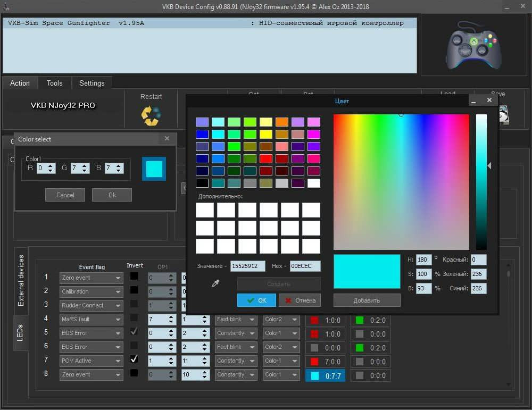Screen dimensions: 532x410
Task: Open the Color1 dropdown in row 8
Action: click(281, 374)
